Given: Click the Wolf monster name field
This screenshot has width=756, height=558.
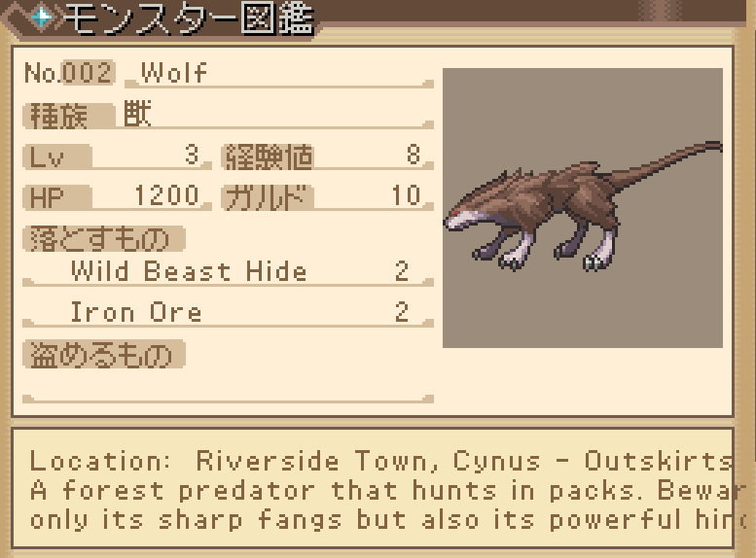Looking at the screenshot, I should 279,73.
